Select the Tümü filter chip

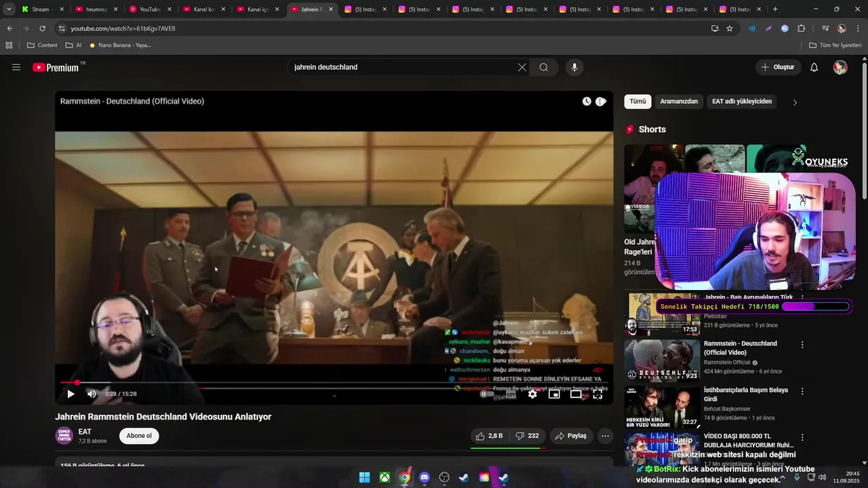click(x=637, y=102)
